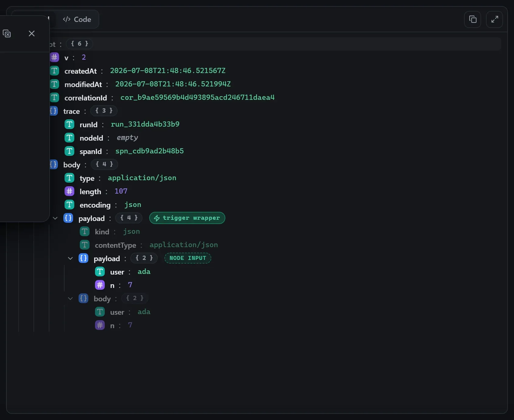The width and height of the screenshot is (514, 420).
Task: Click the number icon beside n under body { 2 }
Action: [100, 325]
